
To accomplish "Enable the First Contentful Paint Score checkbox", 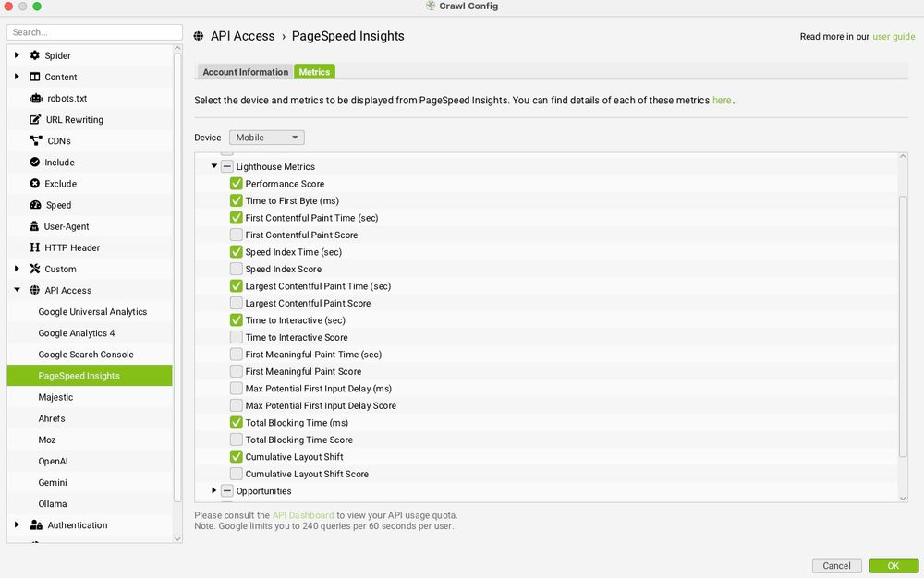I will pyautogui.click(x=237, y=235).
